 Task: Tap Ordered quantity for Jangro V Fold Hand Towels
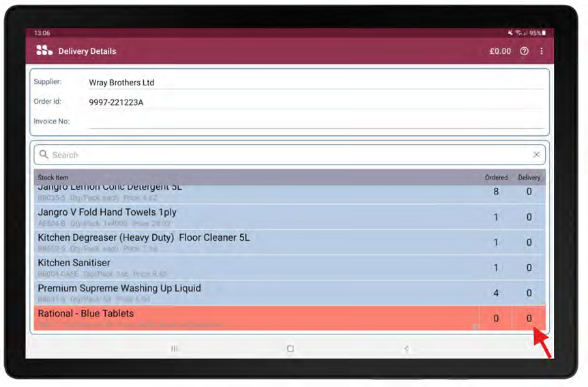(x=496, y=217)
